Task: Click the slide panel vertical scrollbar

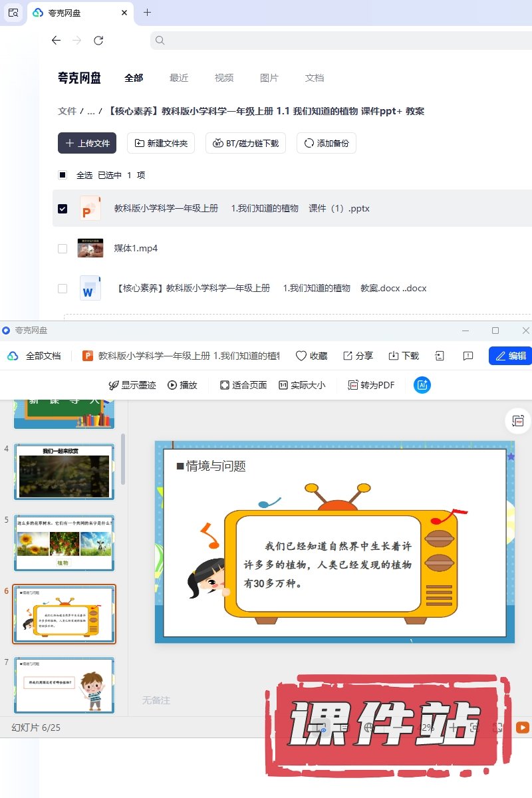Action: pyautogui.click(x=122, y=459)
